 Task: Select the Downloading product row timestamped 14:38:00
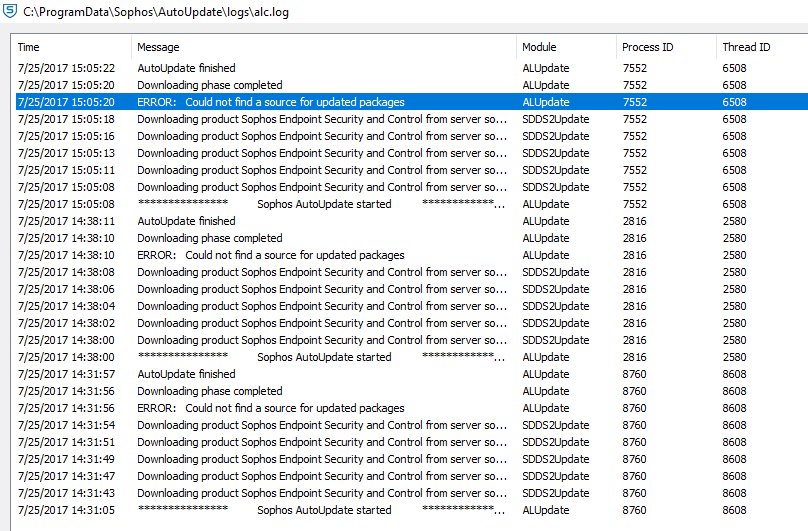pyautogui.click(x=412, y=340)
